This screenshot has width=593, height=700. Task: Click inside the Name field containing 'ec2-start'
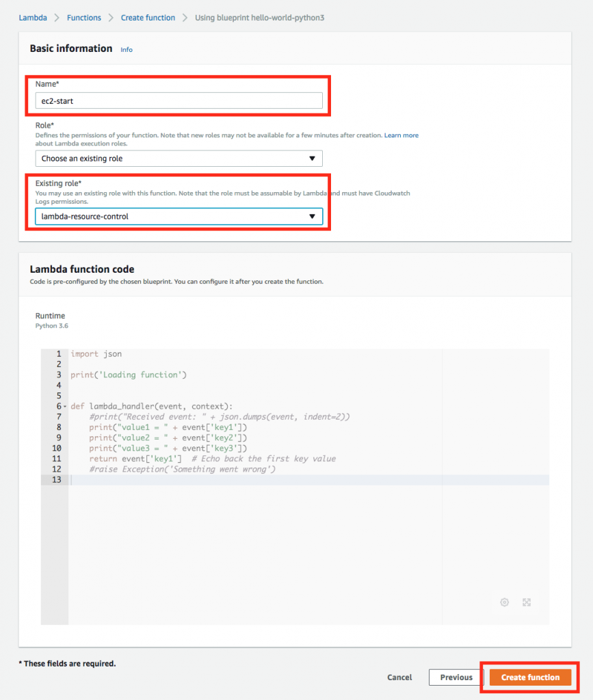coord(179,100)
